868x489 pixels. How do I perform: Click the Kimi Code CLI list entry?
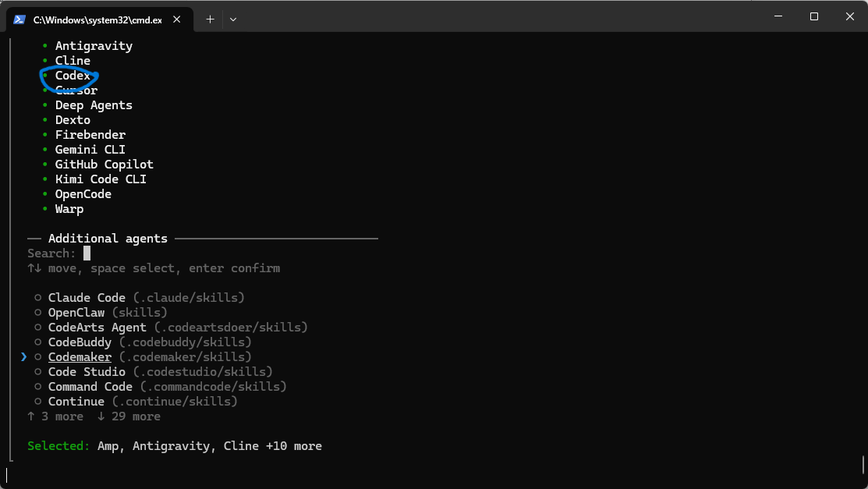coord(101,179)
